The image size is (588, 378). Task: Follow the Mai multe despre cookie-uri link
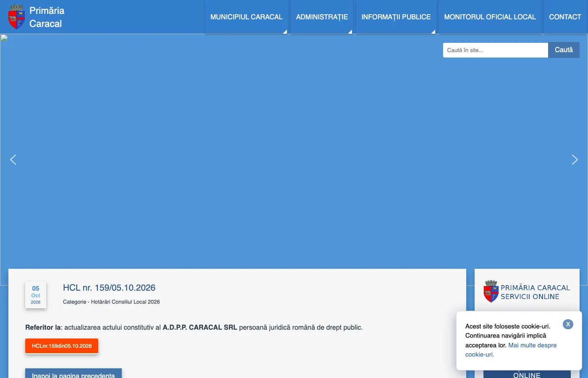(x=511, y=350)
